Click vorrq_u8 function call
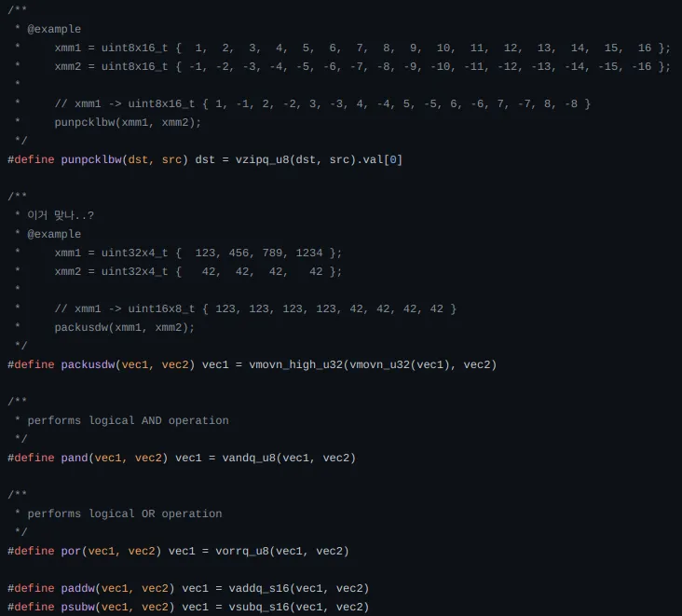This screenshot has width=682, height=616. coord(242,551)
